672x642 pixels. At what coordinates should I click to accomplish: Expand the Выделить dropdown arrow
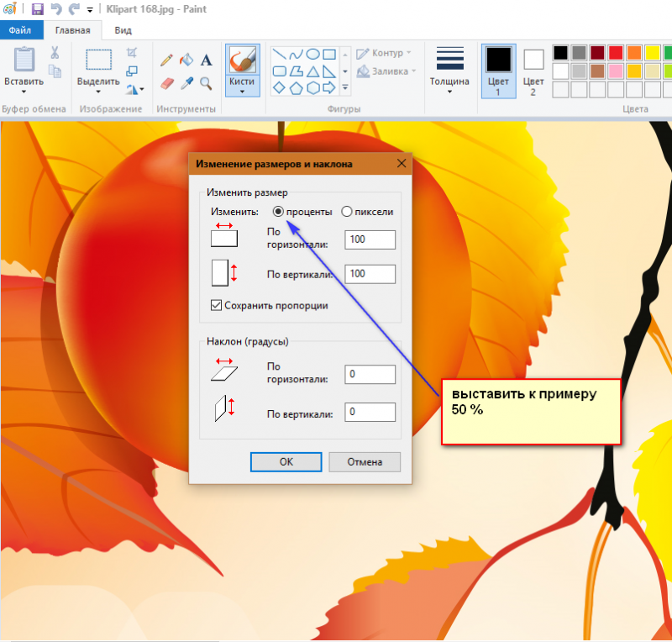point(98,92)
